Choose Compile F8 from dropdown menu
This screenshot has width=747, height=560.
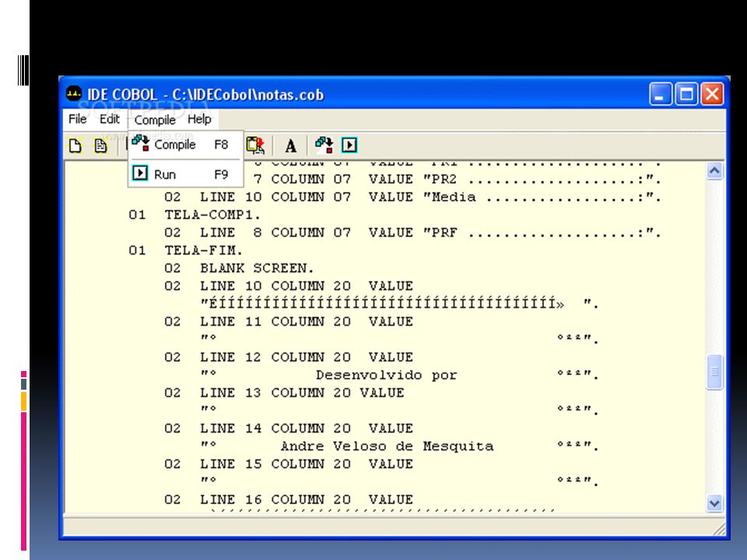(185, 145)
